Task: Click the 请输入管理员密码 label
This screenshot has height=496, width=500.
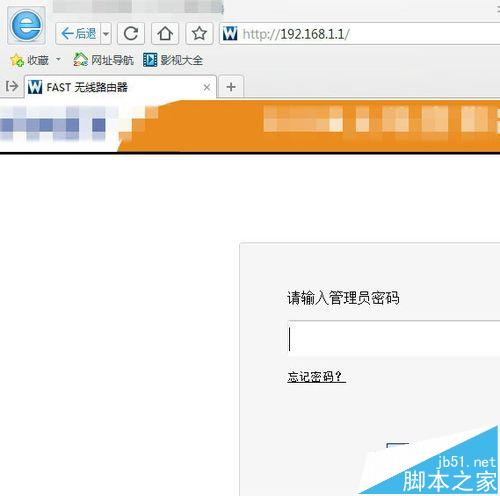Action: (343, 298)
